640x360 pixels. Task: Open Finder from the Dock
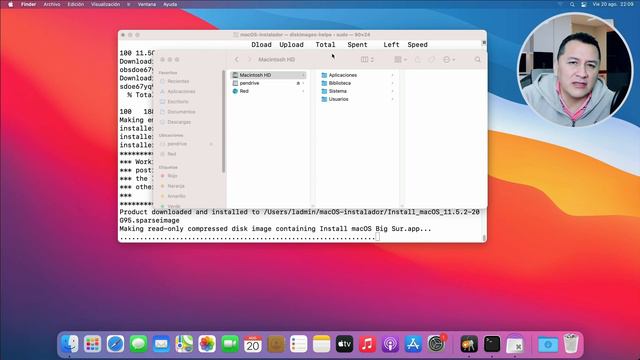(70, 344)
